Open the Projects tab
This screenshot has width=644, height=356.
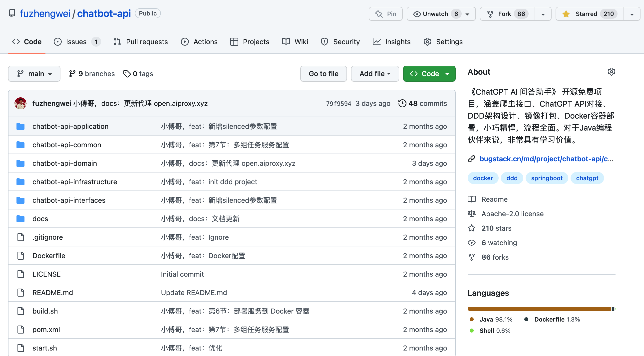coord(250,42)
